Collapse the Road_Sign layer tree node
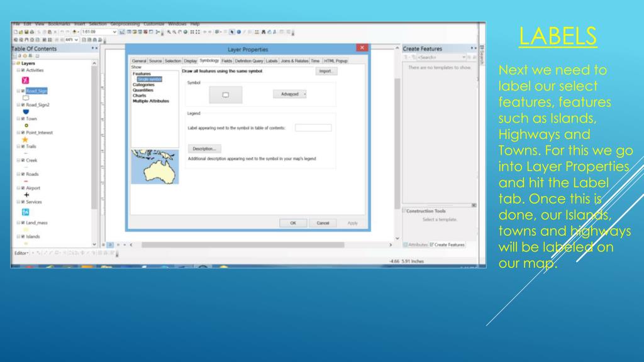Image resolution: width=644 pixels, height=362 pixels. point(18,90)
